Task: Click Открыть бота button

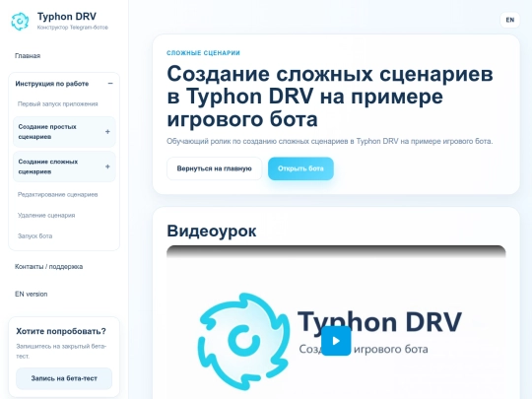Action: 300,168
